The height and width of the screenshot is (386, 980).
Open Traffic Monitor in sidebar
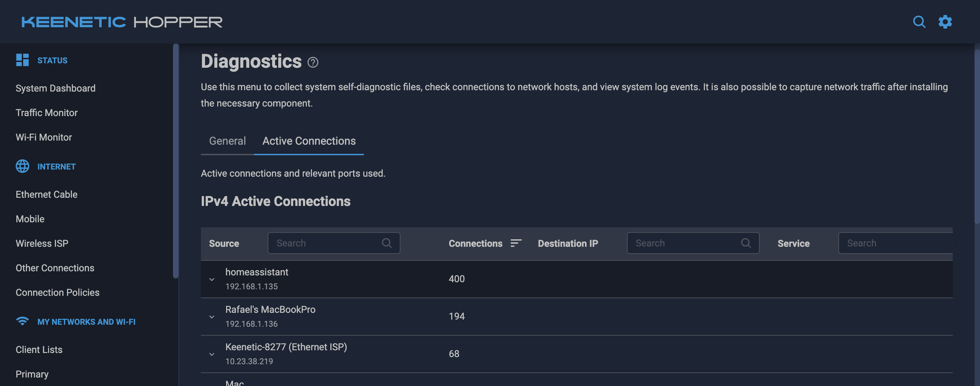[46, 113]
